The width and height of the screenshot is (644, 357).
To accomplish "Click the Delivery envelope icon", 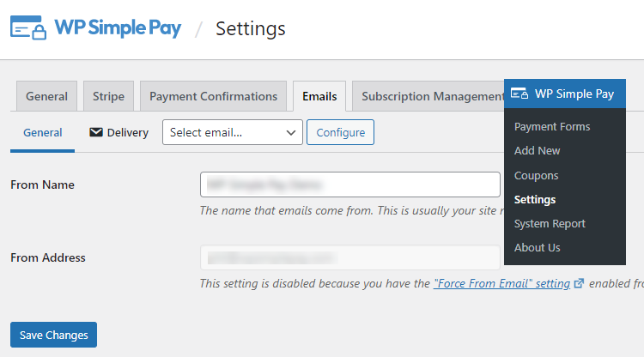I will [96, 132].
